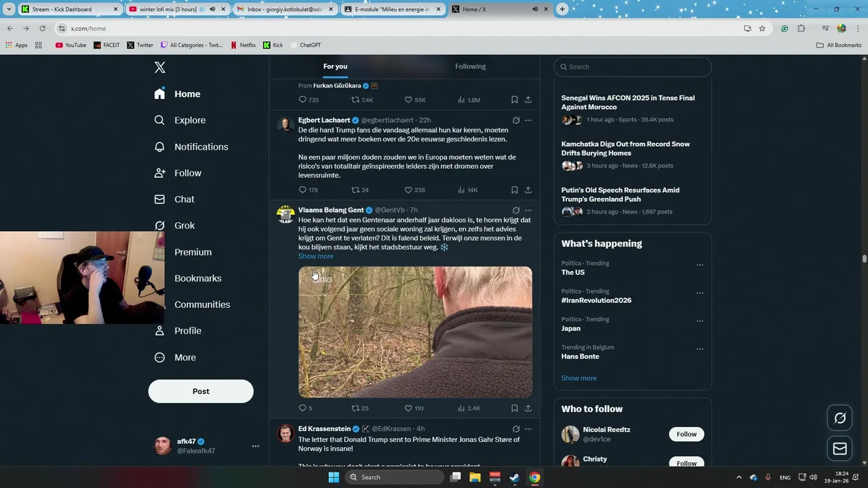Open Kamchatka Digs Out news story
This screenshot has height=488, width=868.
[625, 148]
